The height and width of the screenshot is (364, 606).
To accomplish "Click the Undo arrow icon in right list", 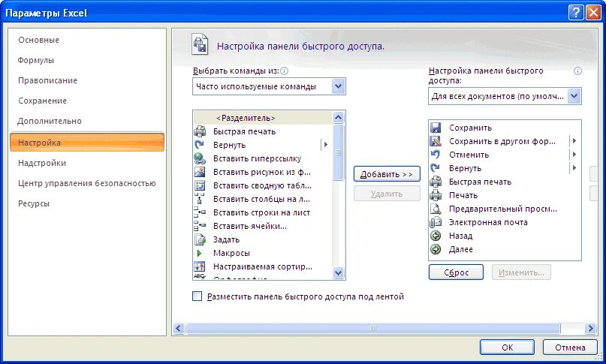I will point(436,155).
